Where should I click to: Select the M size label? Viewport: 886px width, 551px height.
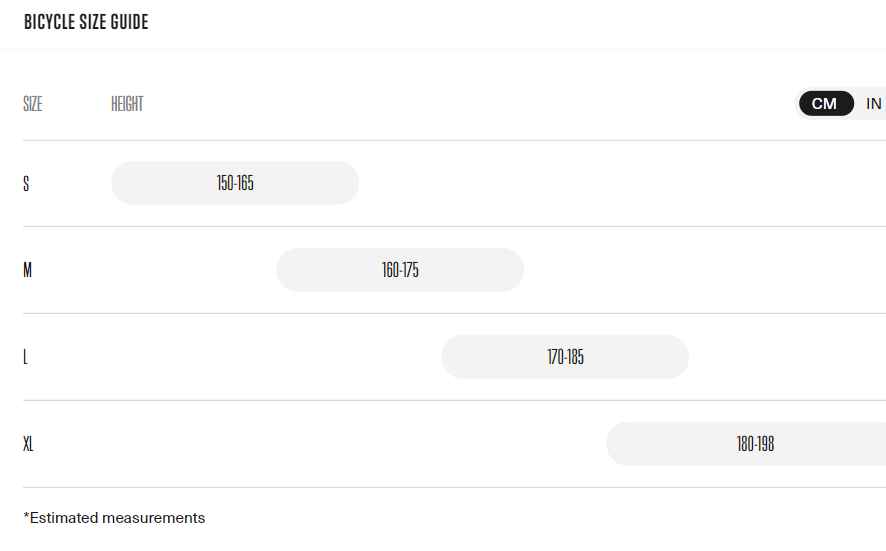coord(28,270)
